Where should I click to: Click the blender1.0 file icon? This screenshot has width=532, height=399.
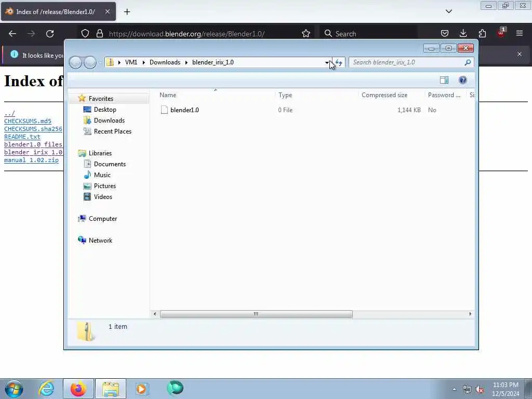164,110
